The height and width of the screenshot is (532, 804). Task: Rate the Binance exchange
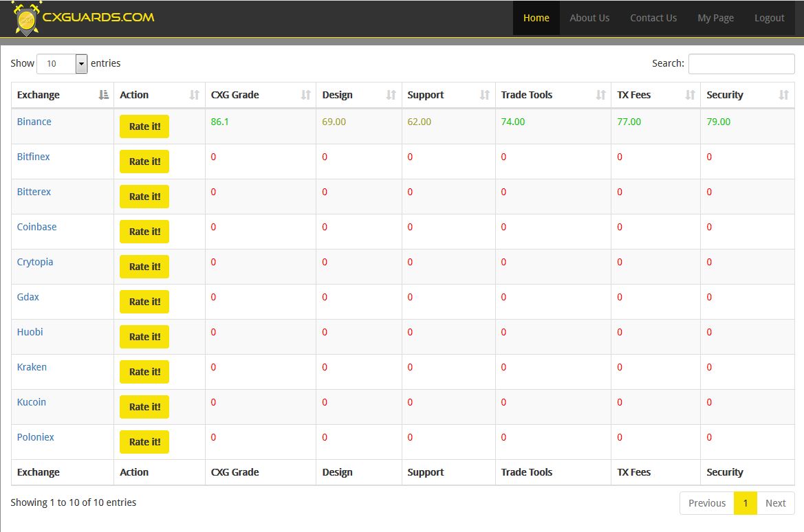click(144, 126)
